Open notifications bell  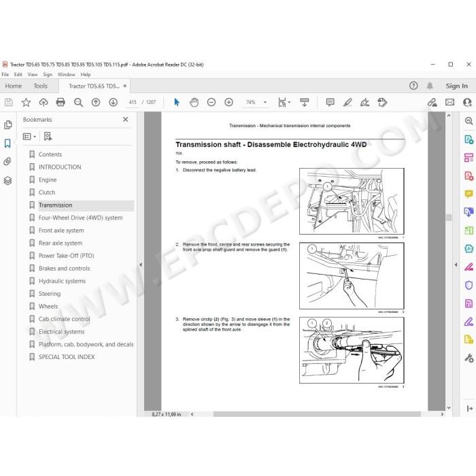point(430,86)
